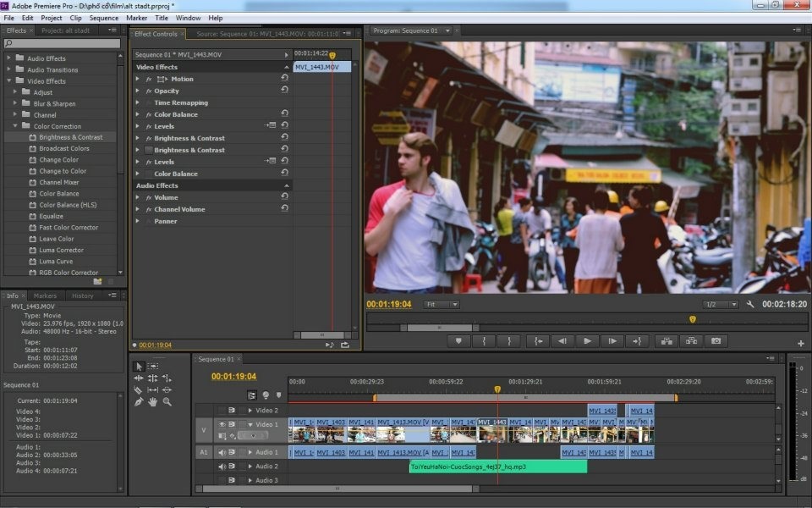Select the Slip tool

153,389
